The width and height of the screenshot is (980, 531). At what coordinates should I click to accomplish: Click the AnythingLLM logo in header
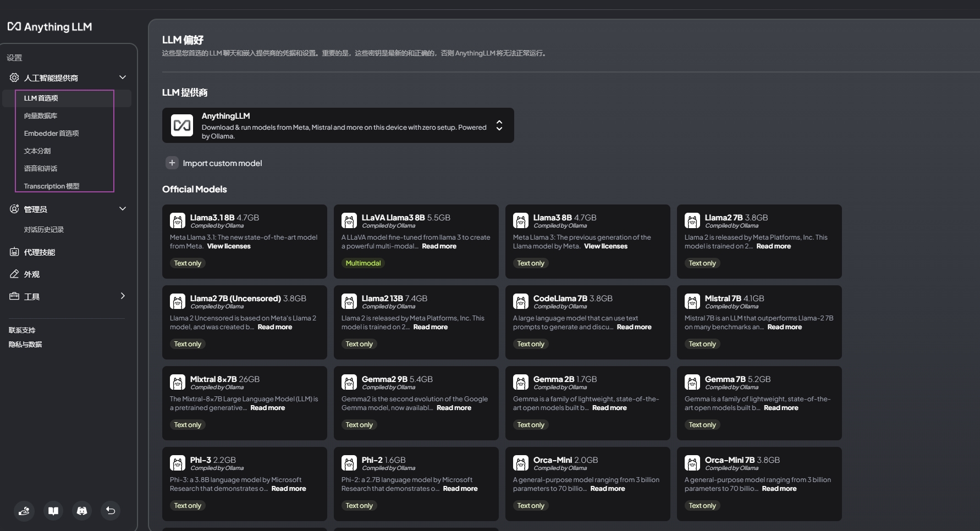click(x=49, y=27)
